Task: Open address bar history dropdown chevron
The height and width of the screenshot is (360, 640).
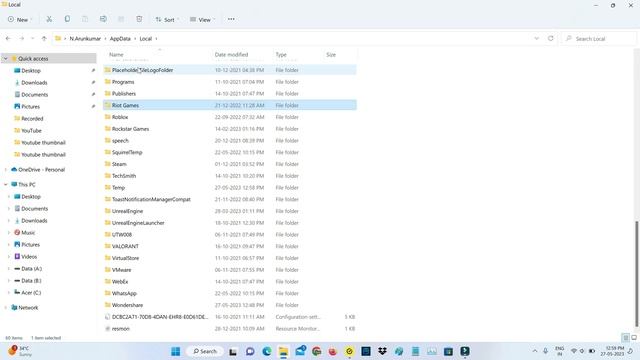Action: click(536, 38)
